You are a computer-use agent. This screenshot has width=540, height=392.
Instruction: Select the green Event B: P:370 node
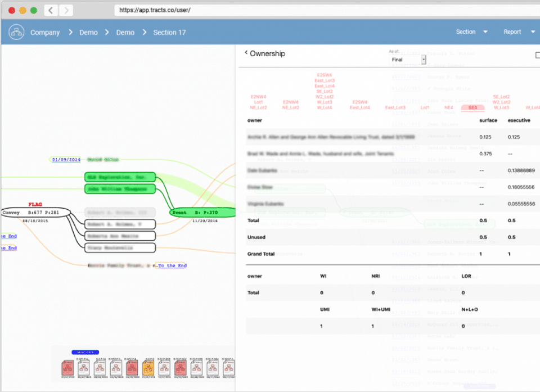pos(203,213)
